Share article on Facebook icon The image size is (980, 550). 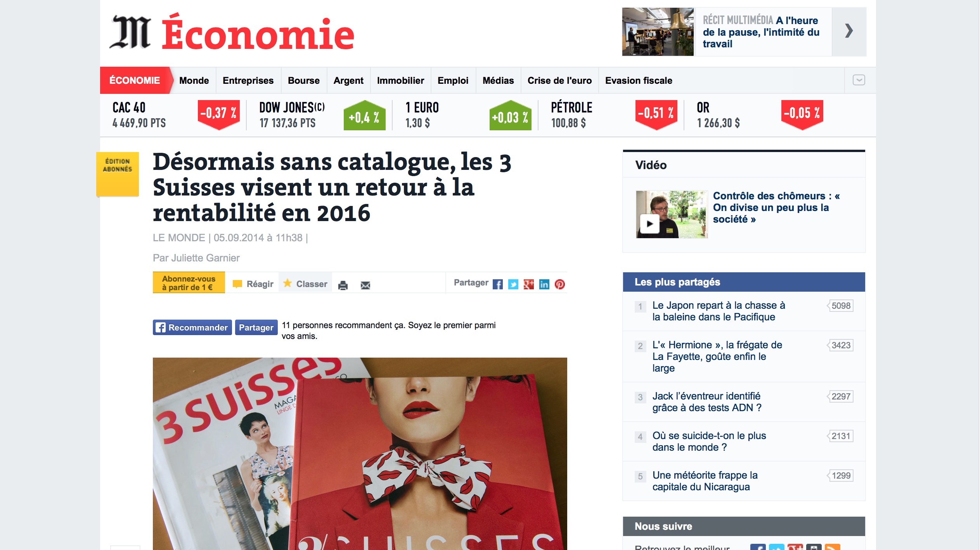click(498, 284)
